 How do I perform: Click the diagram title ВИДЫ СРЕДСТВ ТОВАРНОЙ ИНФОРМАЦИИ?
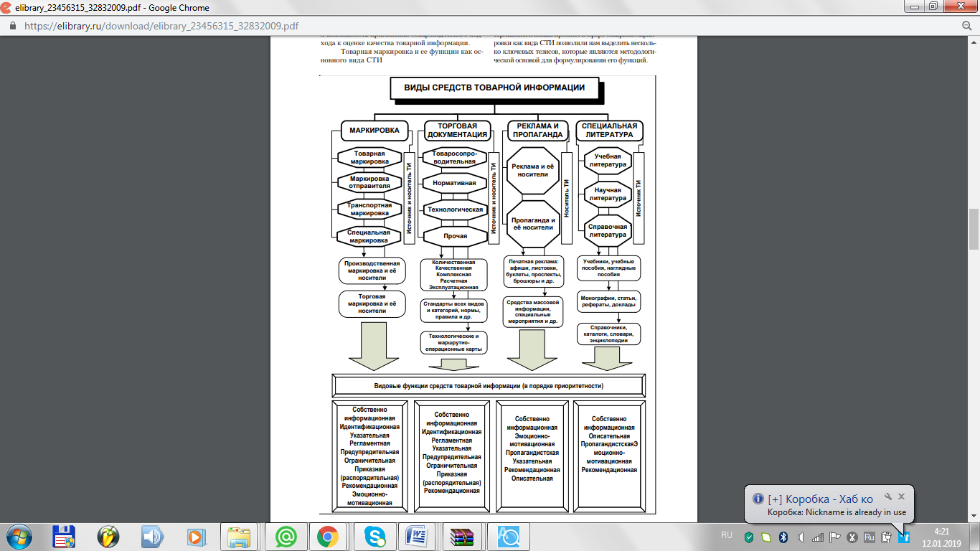[x=495, y=88]
